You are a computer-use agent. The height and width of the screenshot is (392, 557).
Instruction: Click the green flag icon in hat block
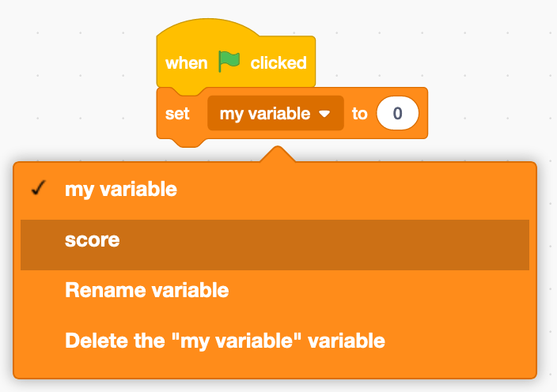tap(229, 62)
